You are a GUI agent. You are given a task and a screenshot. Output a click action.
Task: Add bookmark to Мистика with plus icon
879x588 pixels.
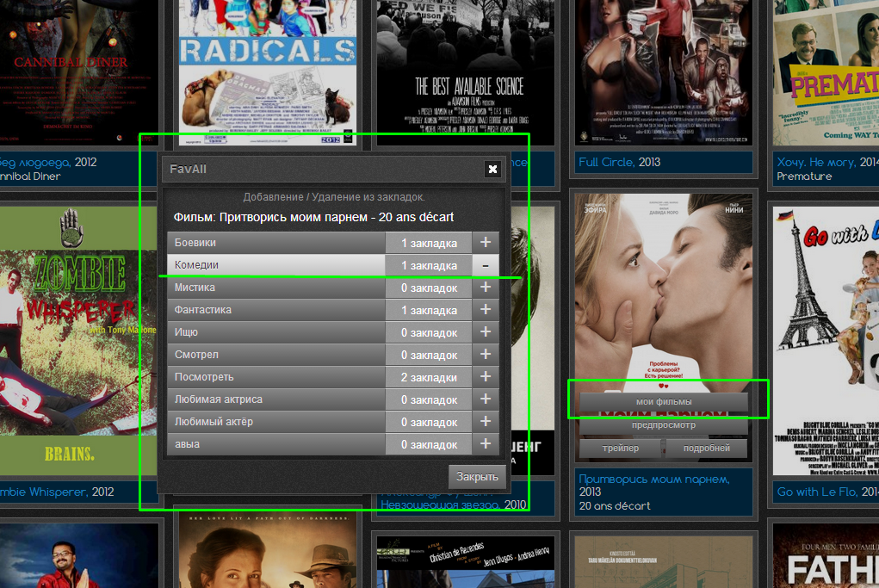[x=486, y=288]
